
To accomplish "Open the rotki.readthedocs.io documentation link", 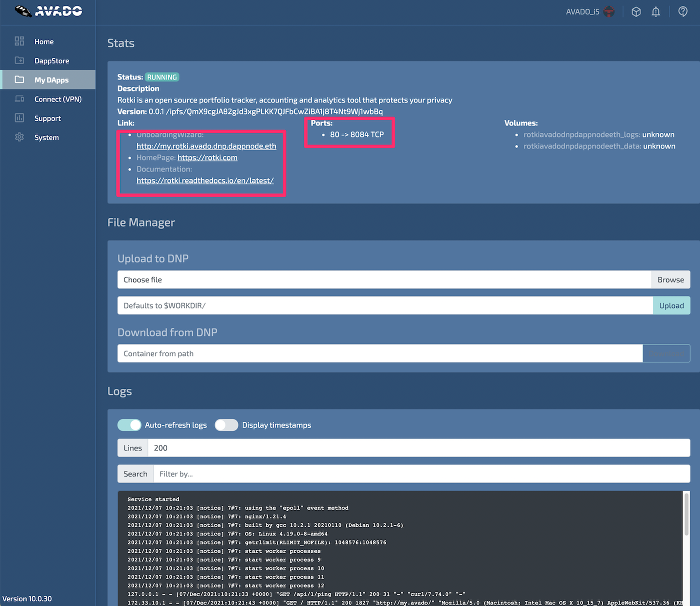I will 205,180.
